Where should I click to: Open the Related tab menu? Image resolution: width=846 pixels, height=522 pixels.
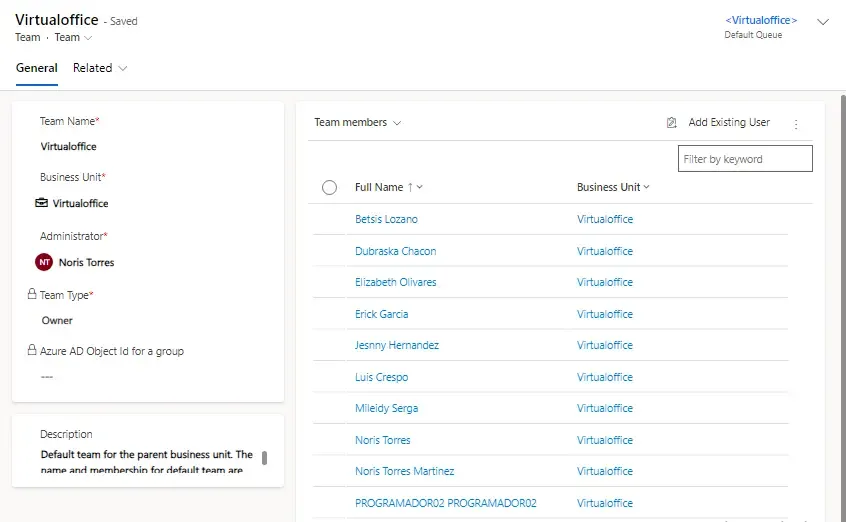100,68
